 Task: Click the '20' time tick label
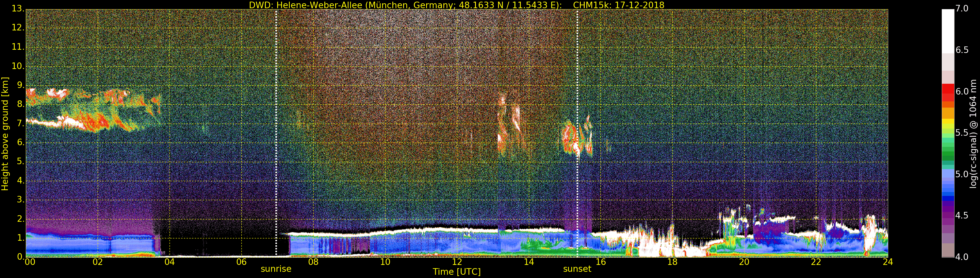[x=744, y=262]
